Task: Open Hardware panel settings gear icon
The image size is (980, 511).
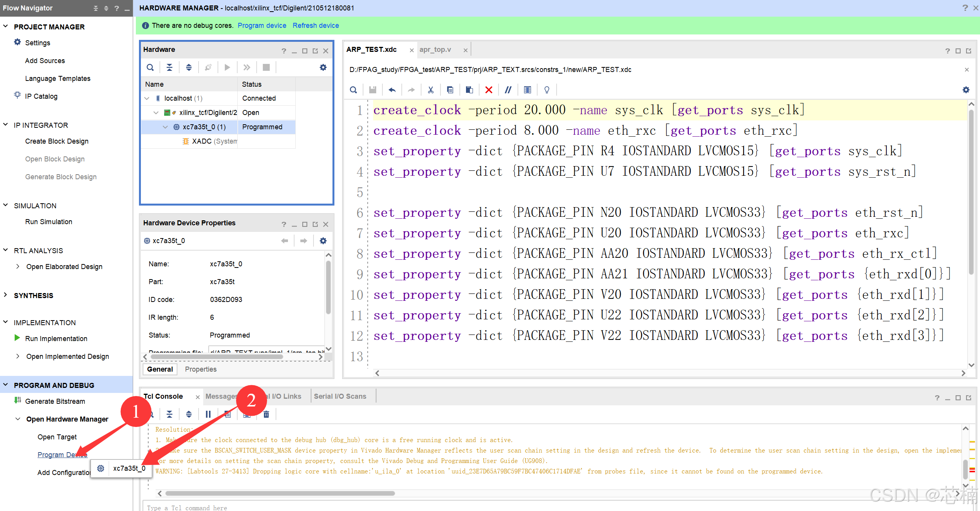Action: 323,67
